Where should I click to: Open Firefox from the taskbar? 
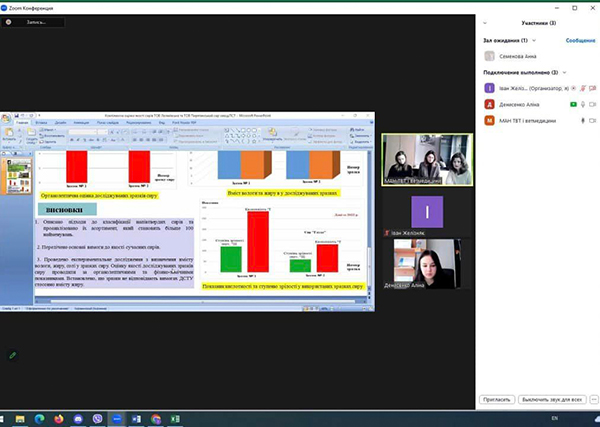coord(59,419)
